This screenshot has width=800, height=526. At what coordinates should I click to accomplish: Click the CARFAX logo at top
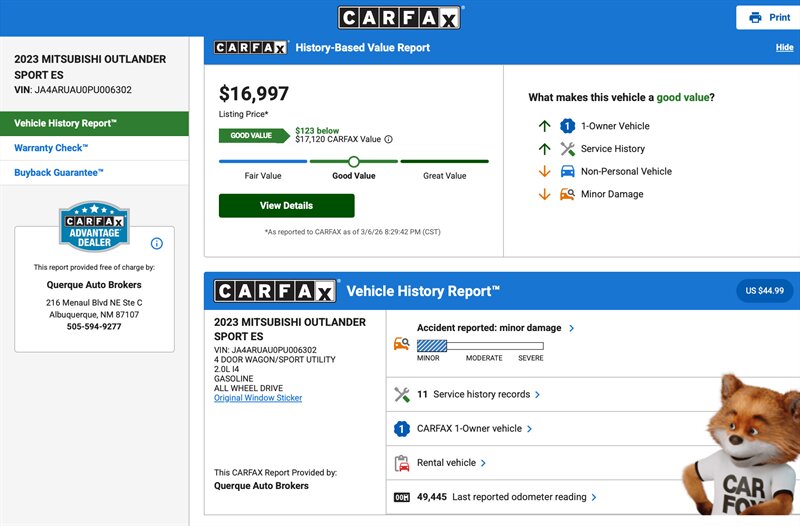[400, 17]
